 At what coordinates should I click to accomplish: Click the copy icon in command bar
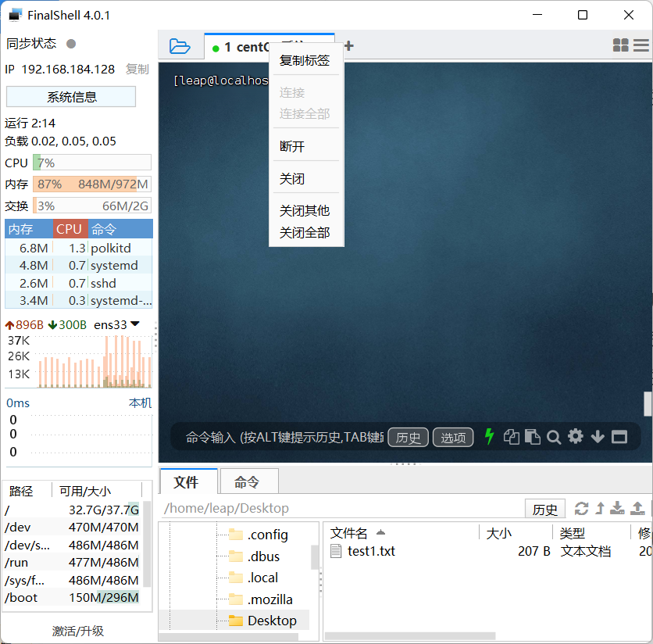point(511,437)
